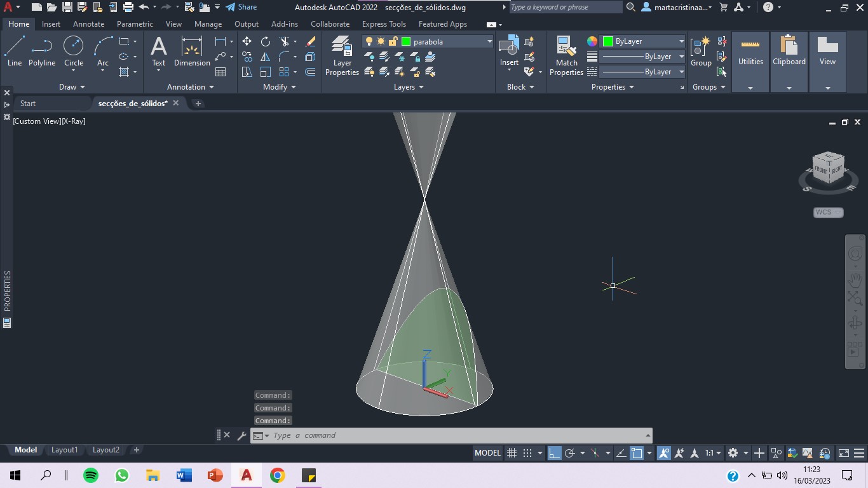The width and height of the screenshot is (868, 488).
Task: Click the MODEL space button
Action: (488, 453)
